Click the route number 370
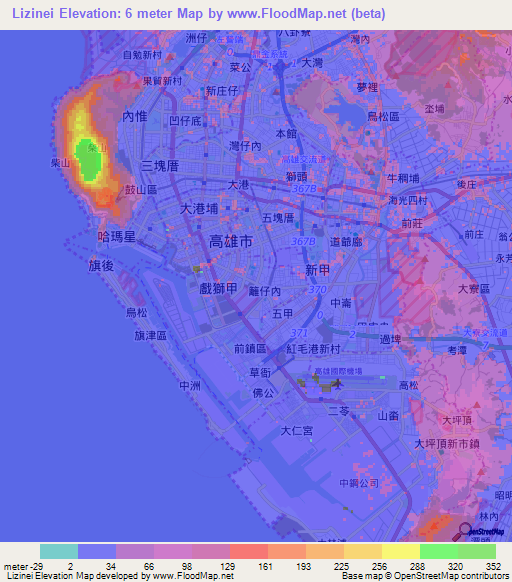The height and width of the screenshot is (582, 512). click(317, 290)
